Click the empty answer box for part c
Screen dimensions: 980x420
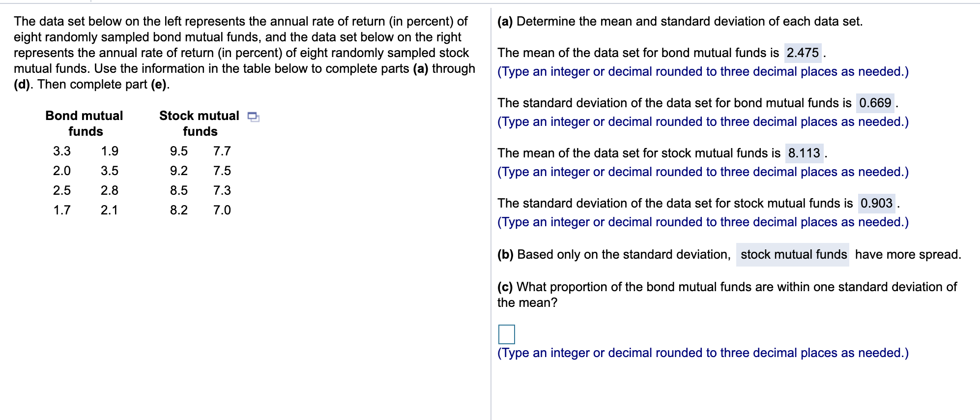pos(506,335)
